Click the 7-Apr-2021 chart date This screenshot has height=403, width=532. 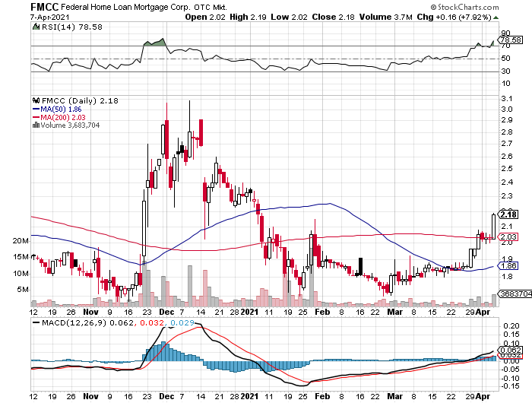tap(50, 17)
